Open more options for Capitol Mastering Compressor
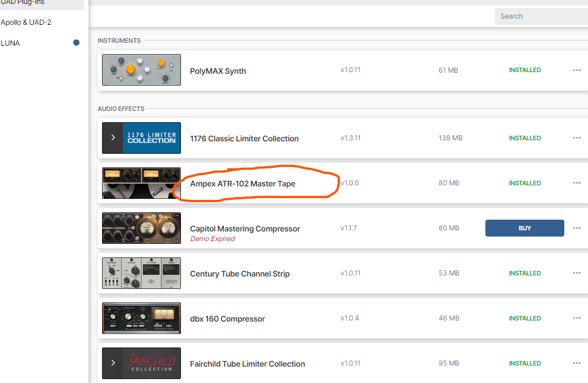The width and height of the screenshot is (588, 383). pyautogui.click(x=577, y=228)
